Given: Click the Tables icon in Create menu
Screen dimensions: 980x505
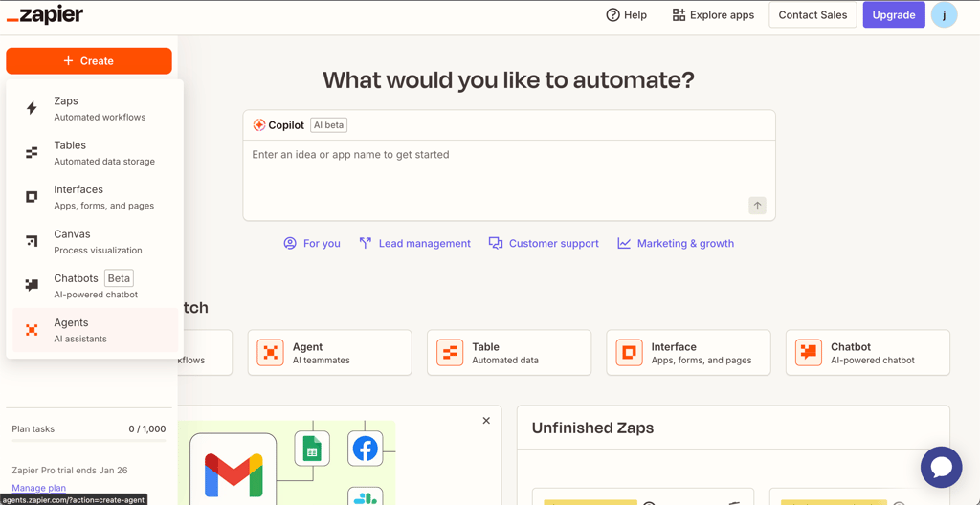Looking at the screenshot, I should tap(32, 152).
